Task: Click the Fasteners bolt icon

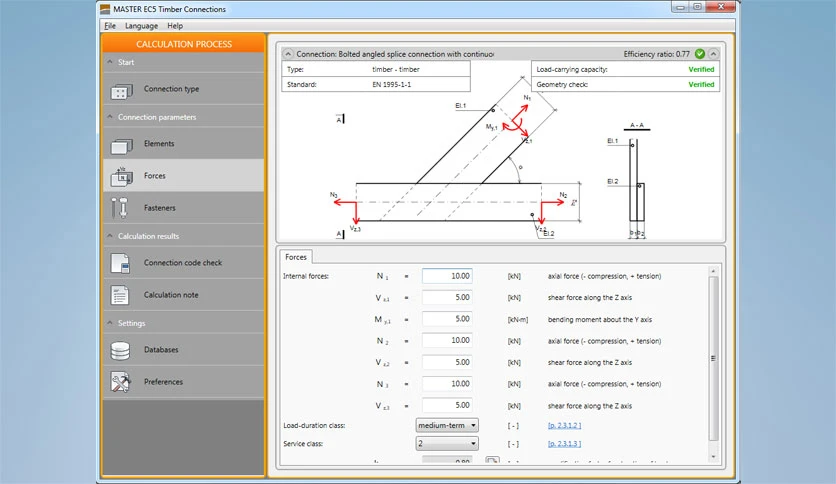Action: [x=119, y=208]
